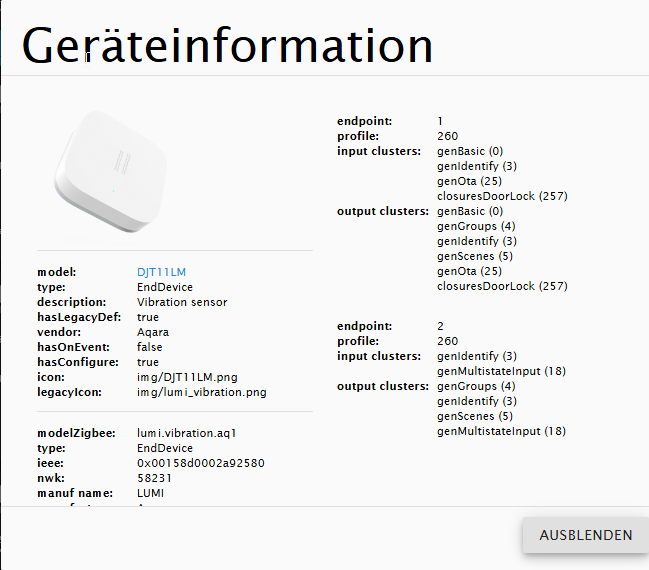The width and height of the screenshot is (649, 570).
Task: Click the AUSBLENDEN button
Action: click(585, 535)
